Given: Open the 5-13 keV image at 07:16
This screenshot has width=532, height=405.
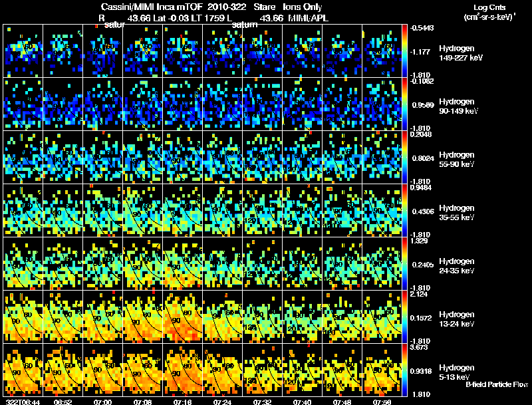Looking at the screenshot, I should click(x=182, y=370).
